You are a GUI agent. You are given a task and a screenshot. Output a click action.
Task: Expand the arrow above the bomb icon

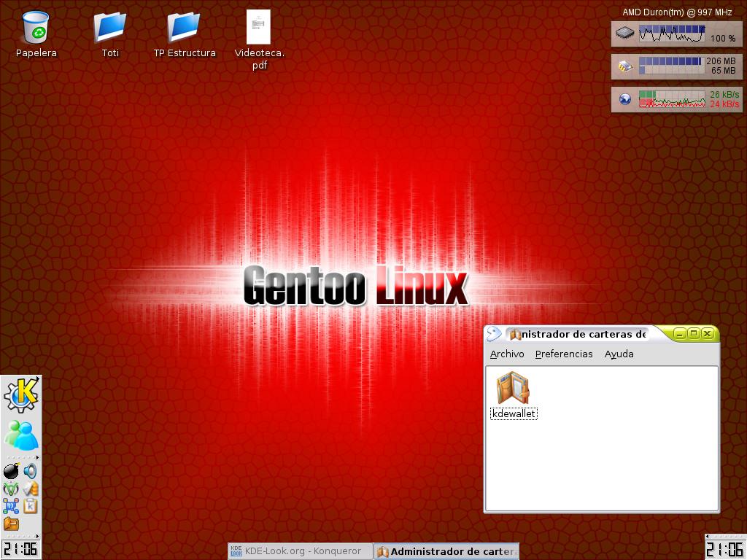coord(38,458)
